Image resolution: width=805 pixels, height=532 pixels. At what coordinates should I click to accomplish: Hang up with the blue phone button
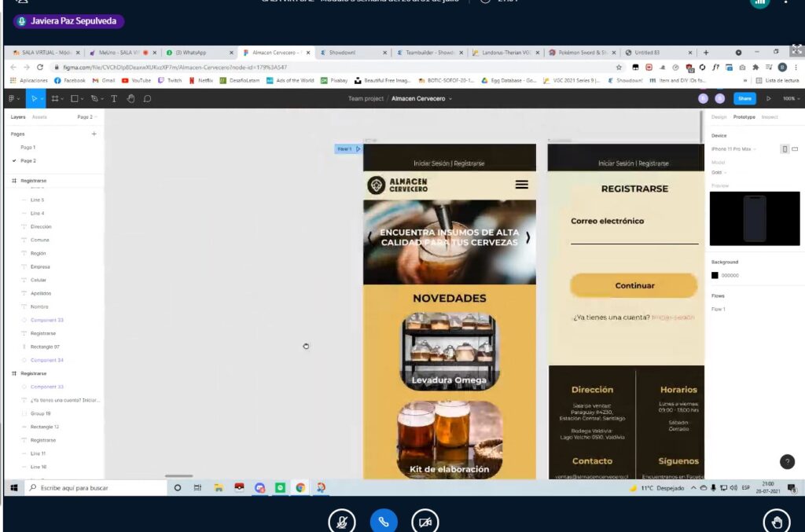click(384, 522)
